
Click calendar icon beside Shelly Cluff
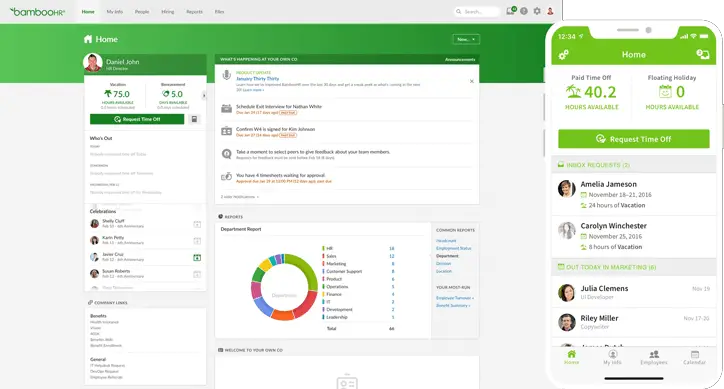197,224
